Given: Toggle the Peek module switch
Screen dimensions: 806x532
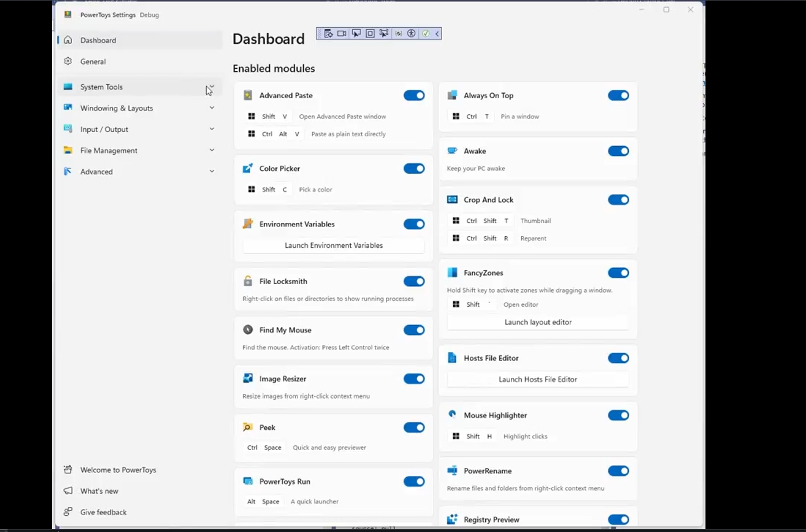Looking at the screenshot, I should [414, 427].
